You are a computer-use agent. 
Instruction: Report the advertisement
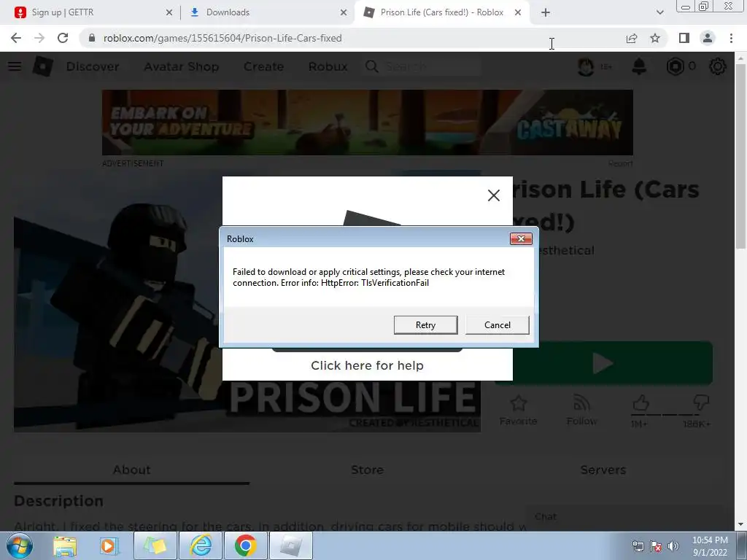click(x=620, y=163)
